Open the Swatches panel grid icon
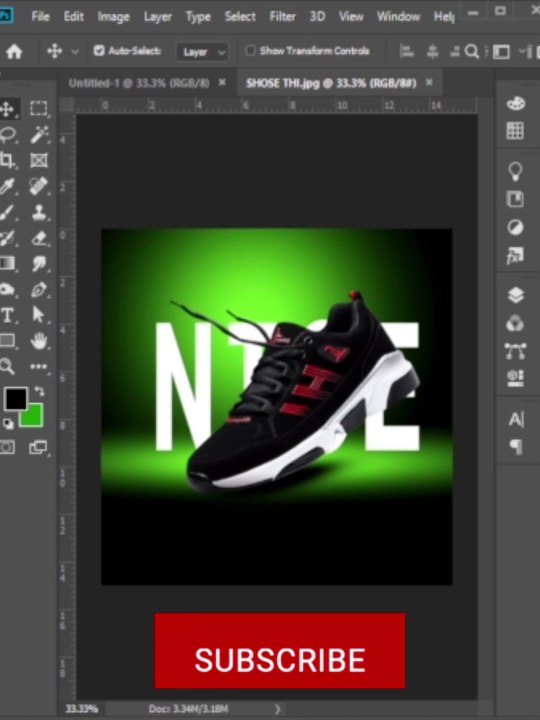 (515, 130)
